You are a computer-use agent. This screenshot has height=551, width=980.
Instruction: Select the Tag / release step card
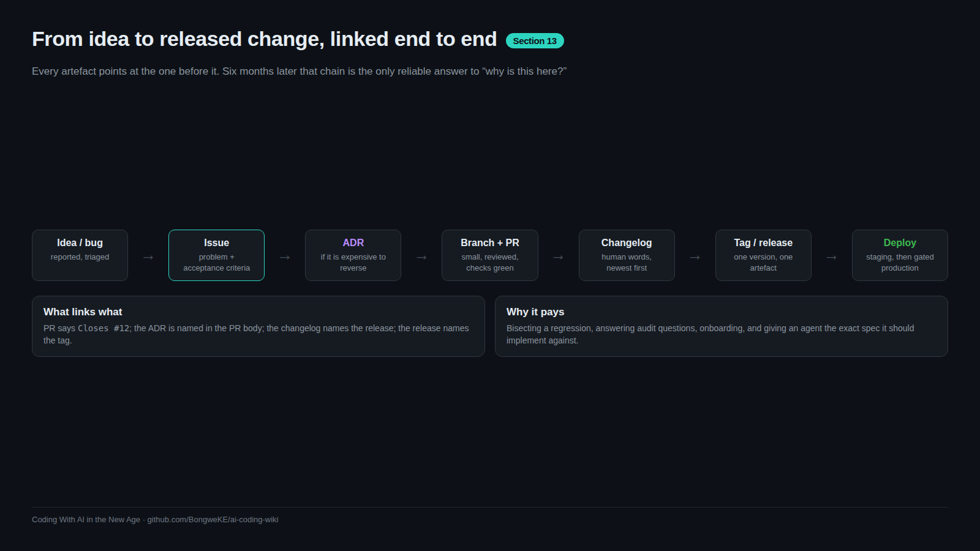pos(763,255)
